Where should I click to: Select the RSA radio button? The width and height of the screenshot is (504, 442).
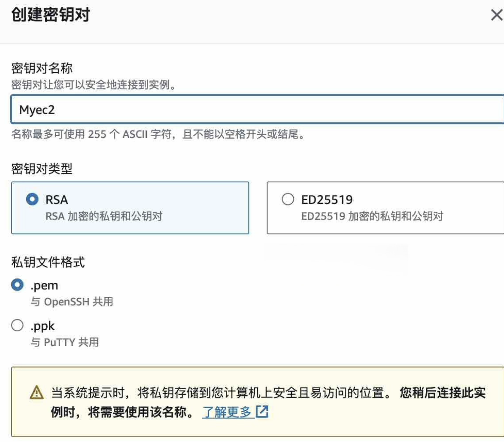tap(32, 199)
